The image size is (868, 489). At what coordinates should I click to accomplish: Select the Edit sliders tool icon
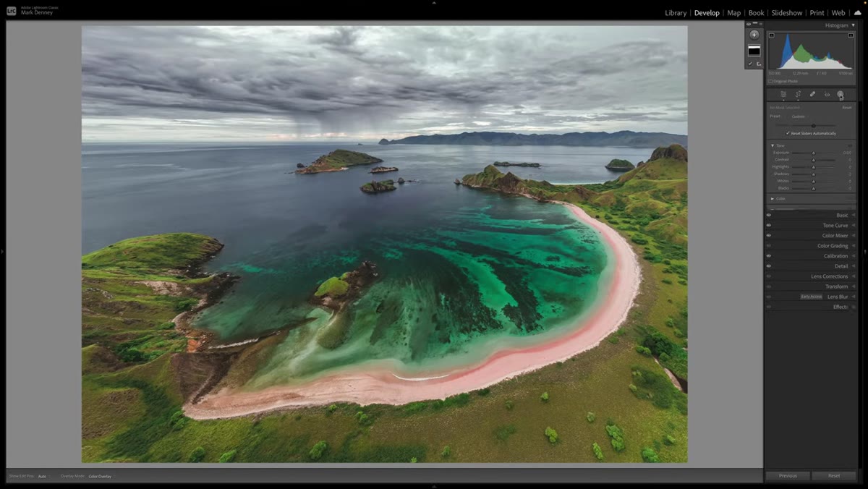click(x=783, y=94)
